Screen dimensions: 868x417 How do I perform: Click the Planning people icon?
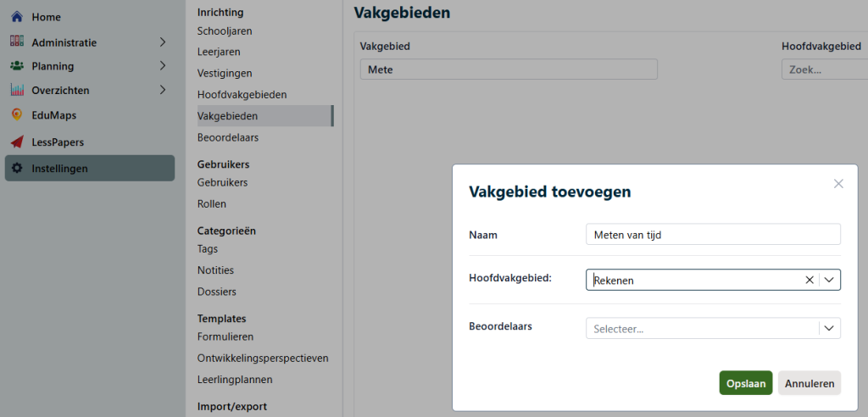coord(17,66)
